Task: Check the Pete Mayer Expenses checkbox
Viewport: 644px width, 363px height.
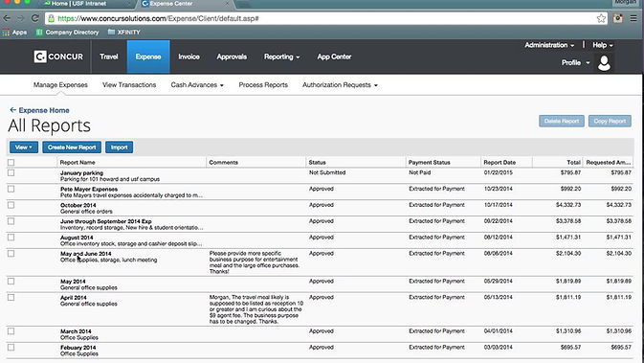Action: pyautogui.click(x=11, y=189)
